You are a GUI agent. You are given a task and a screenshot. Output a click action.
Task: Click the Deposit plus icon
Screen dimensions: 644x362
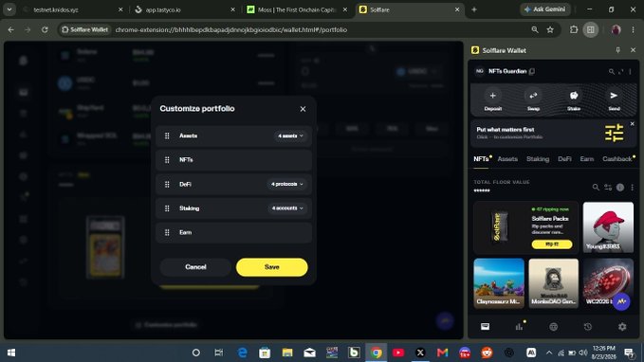[493, 96]
